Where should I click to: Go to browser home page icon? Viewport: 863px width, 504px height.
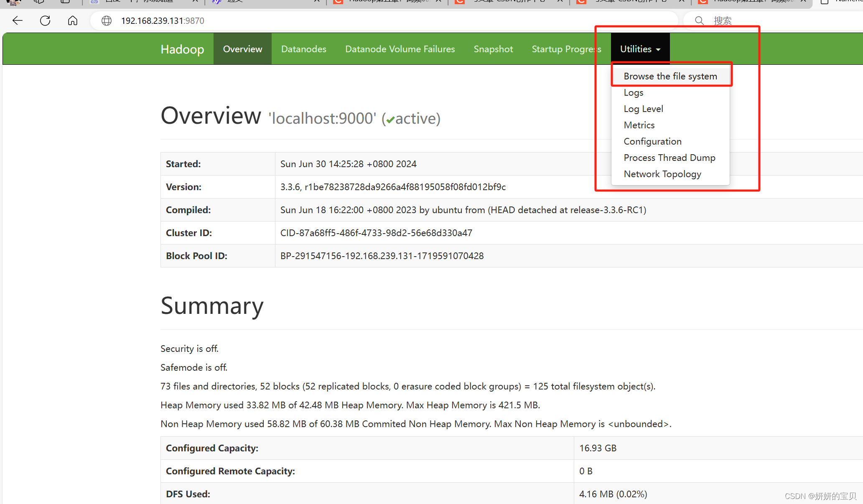pos(73,20)
